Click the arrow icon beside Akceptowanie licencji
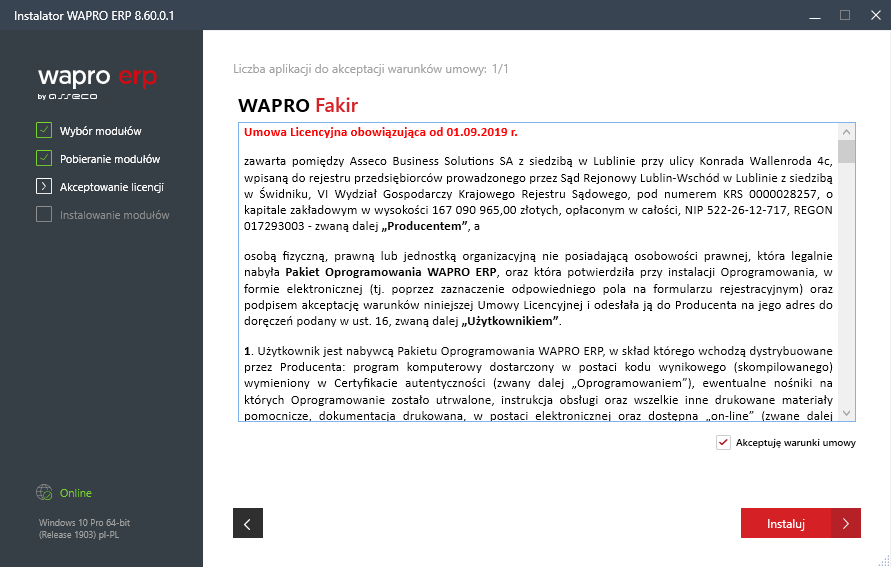 pos(43,186)
